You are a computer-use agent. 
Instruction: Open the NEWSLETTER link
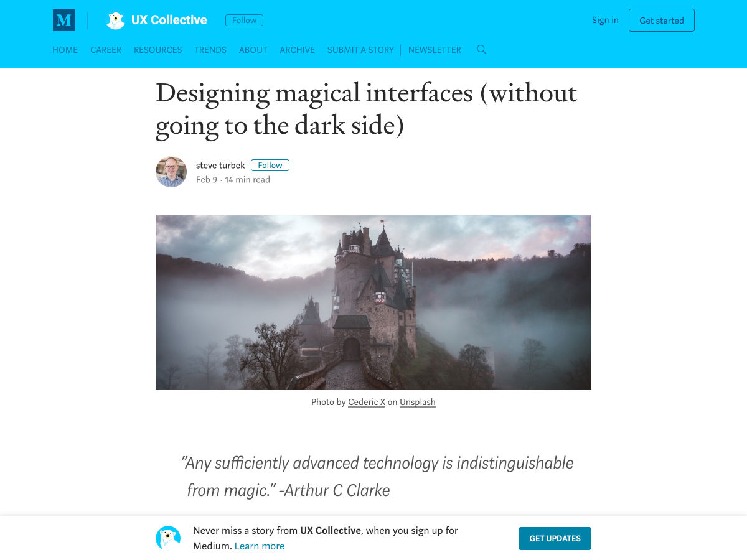[x=435, y=50]
